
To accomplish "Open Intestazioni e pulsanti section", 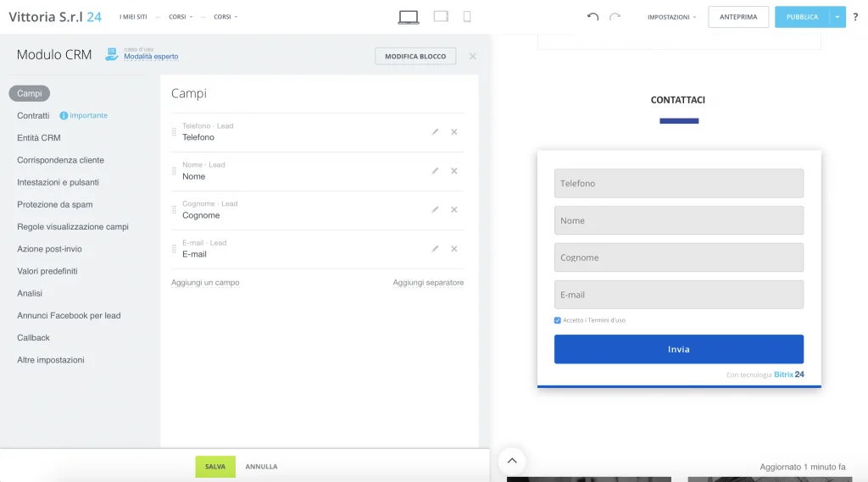I will [58, 182].
